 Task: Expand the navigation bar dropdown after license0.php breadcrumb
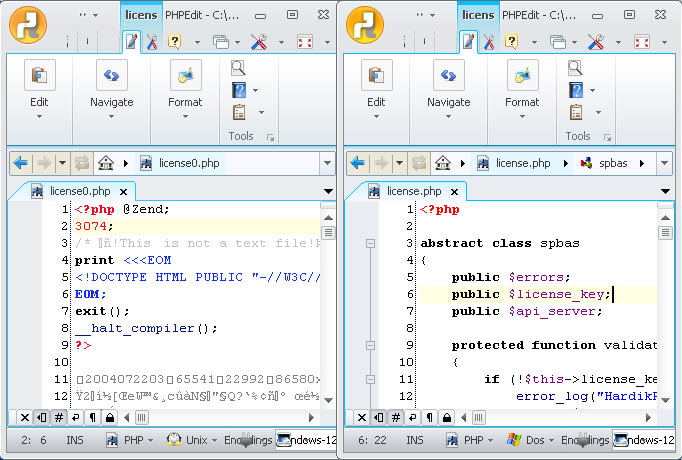[x=328, y=163]
